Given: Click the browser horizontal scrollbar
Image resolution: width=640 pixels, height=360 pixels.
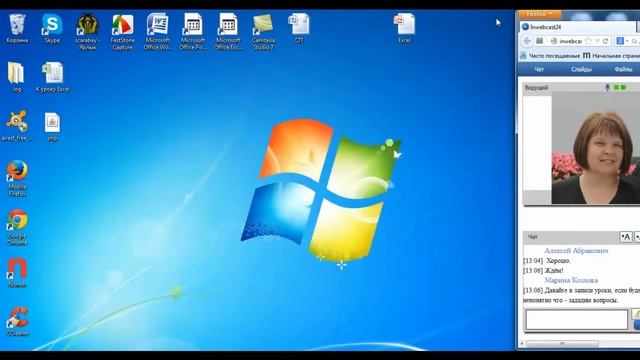Looking at the screenshot, I should (562, 344).
